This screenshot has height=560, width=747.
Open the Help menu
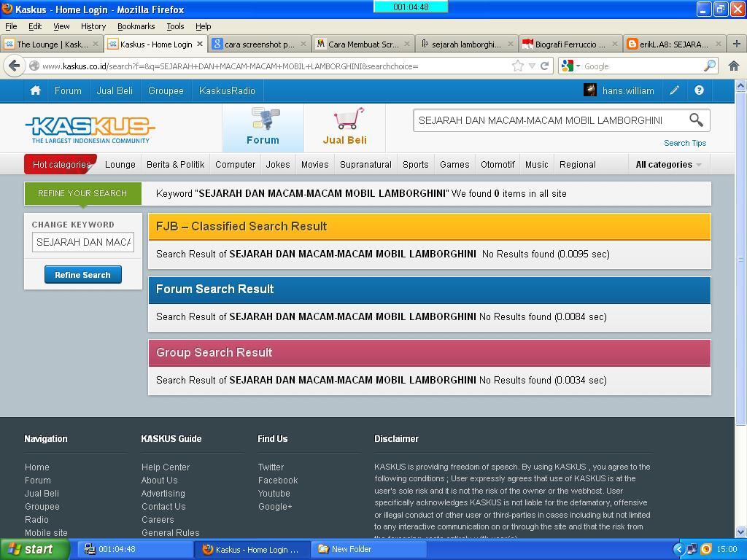pos(203,26)
